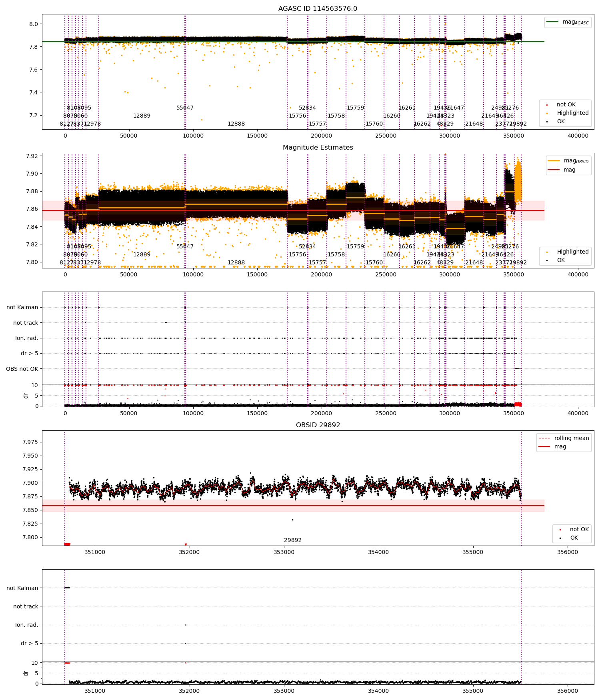Click the '7.850' y-tick in OBSID 29892 plot
The image size is (600, 700).
tap(30, 510)
